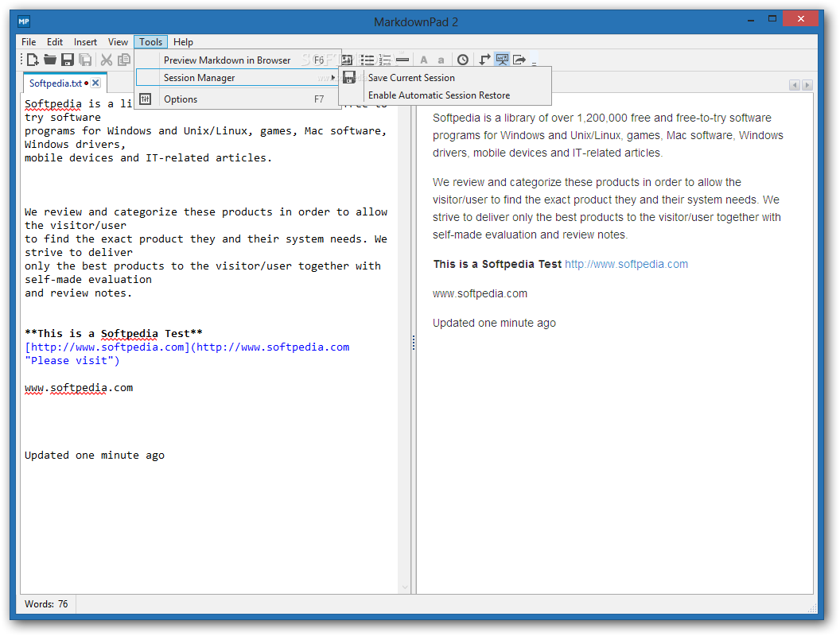
Task: Open the View menu
Action: [118, 42]
